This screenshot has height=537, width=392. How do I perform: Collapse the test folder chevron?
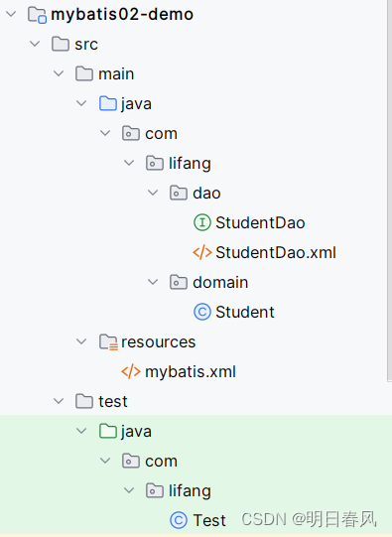59,401
